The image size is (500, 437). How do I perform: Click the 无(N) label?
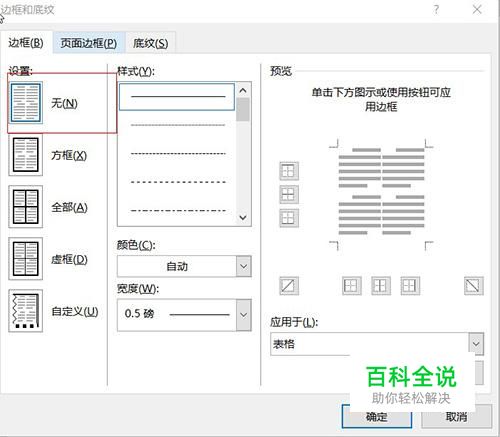(x=64, y=103)
